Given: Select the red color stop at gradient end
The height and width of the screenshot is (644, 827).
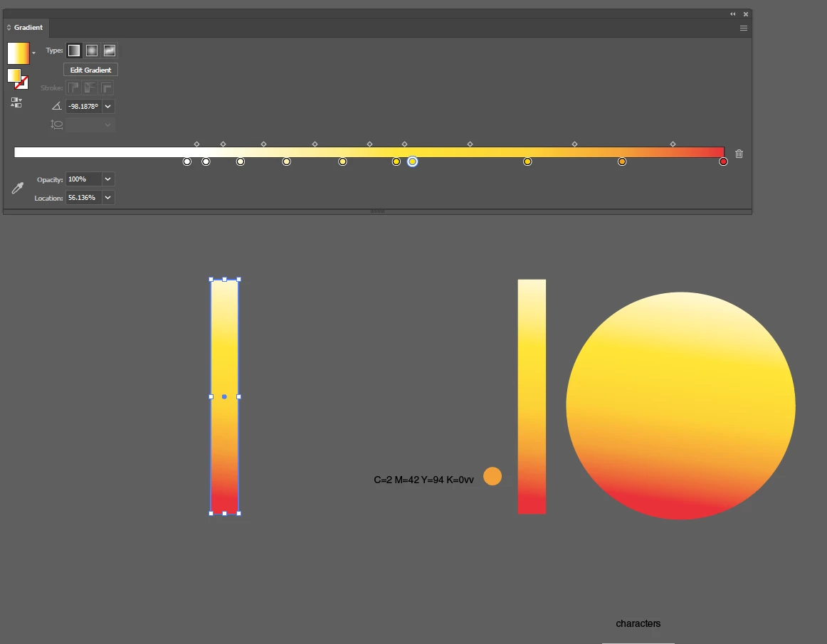Looking at the screenshot, I should coord(723,162).
